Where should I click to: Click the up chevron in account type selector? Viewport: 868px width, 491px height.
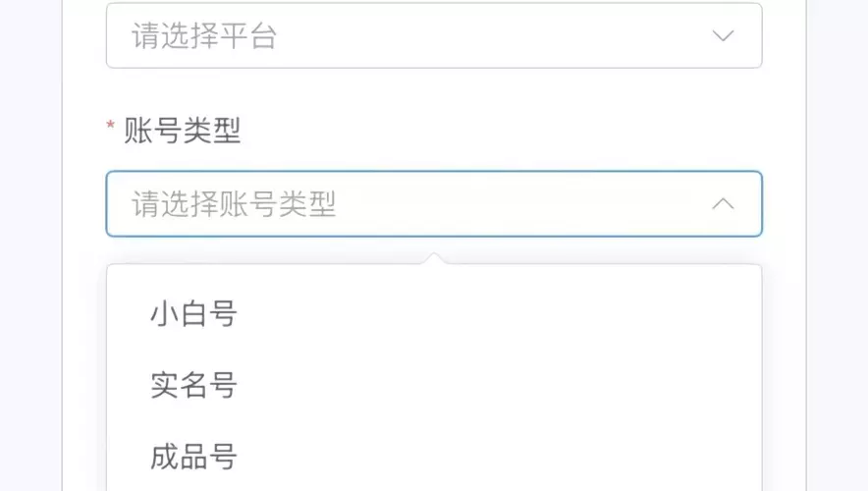click(x=723, y=204)
